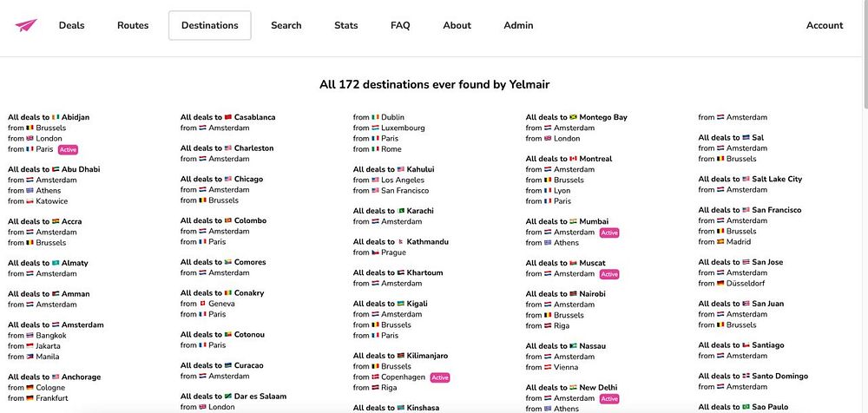Open All deals to Abu Dhabi
The height and width of the screenshot is (413, 868).
pyautogui.click(x=54, y=169)
